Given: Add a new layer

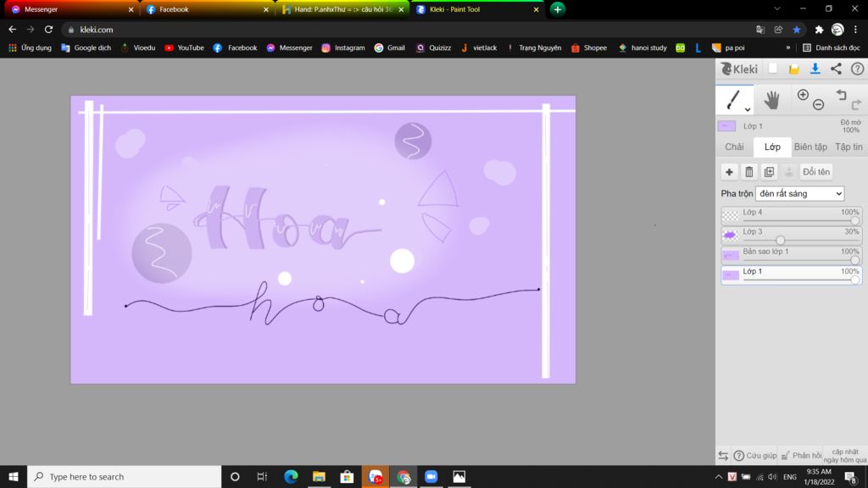Looking at the screenshot, I should [x=729, y=172].
